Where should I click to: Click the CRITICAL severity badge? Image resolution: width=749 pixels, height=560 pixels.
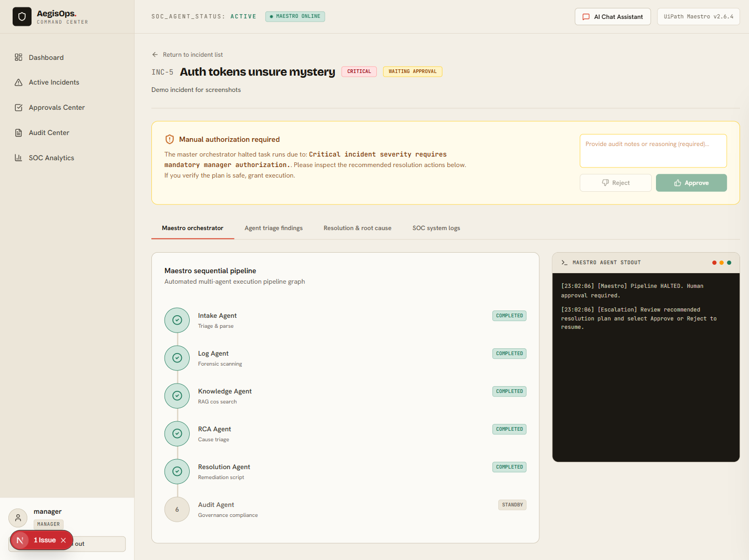359,71
